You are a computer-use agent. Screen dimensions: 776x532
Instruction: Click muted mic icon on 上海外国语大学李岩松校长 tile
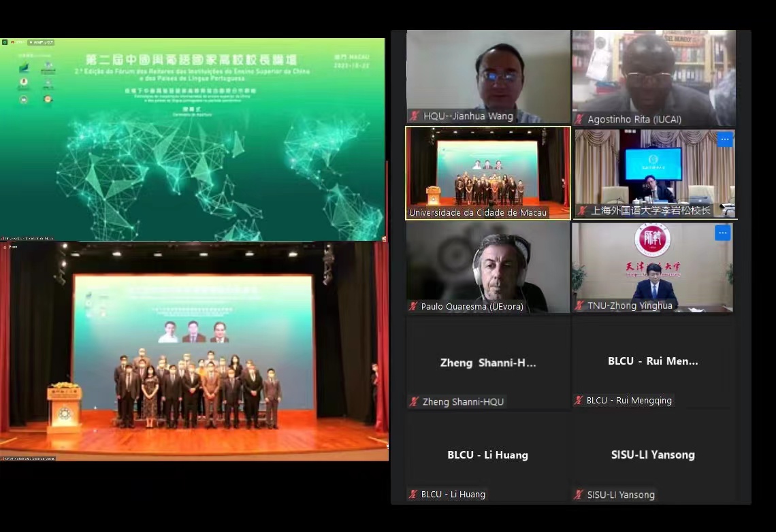coord(582,211)
